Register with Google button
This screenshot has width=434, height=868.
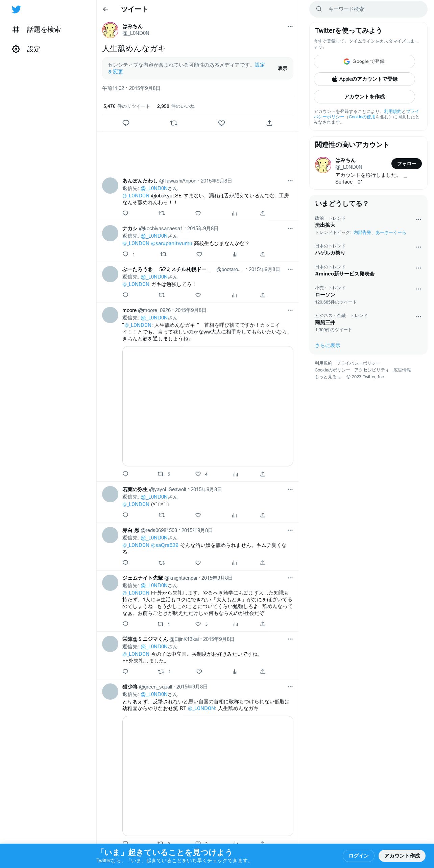tap(364, 62)
